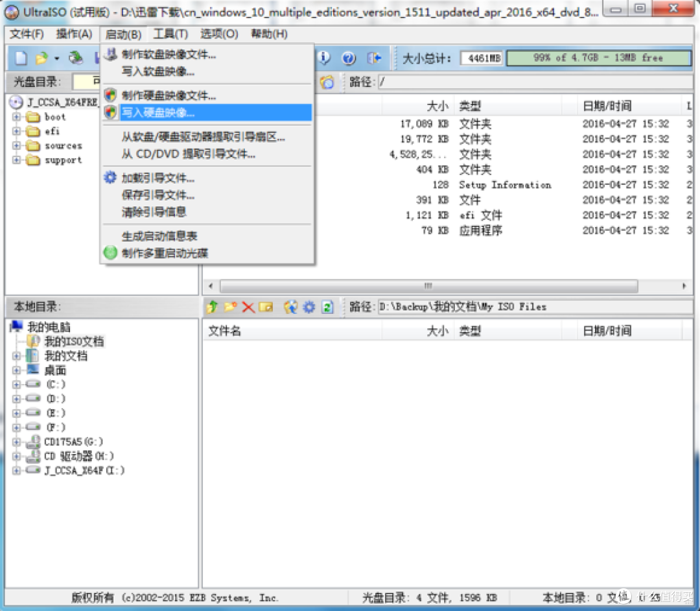Image resolution: width=700 pixels, height=611 pixels.
Task: Open help using the question mark icon
Action: point(349,58)
